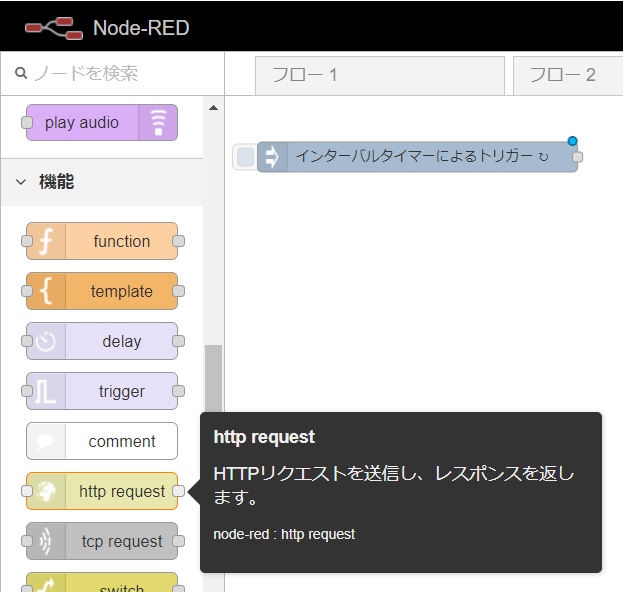Click the palette scroll up arrow
Image resolution: width=623 pixels, height=592 pixels.
pos(213,108)
